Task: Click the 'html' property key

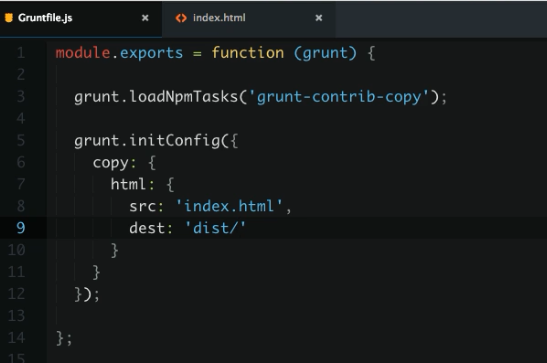Action: pyautogui.click(x=128, y=184)
